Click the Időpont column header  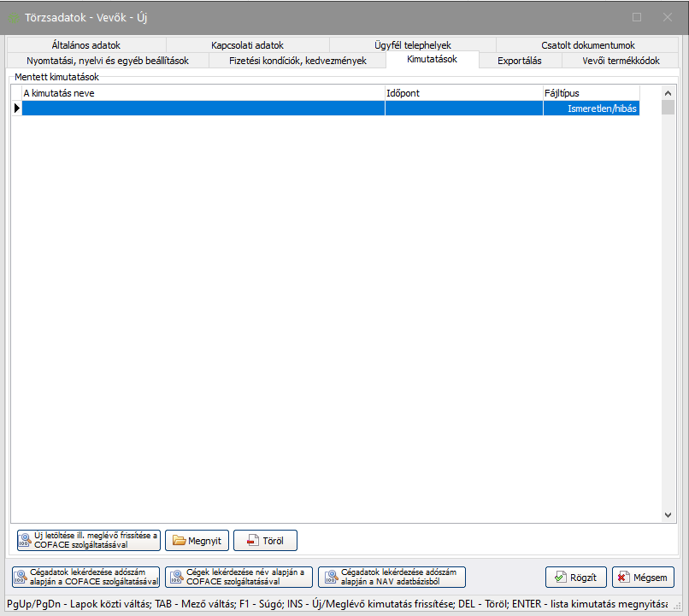[463, 92]
